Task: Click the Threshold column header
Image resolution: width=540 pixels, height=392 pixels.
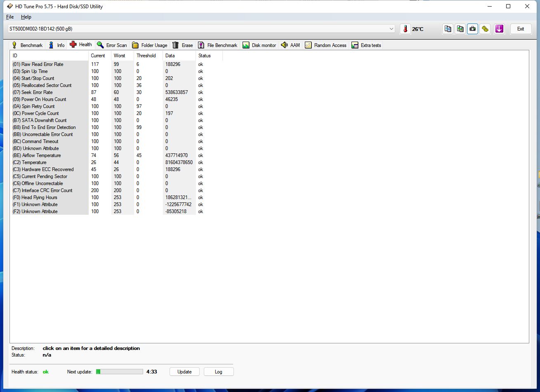Action: [146, 56]
